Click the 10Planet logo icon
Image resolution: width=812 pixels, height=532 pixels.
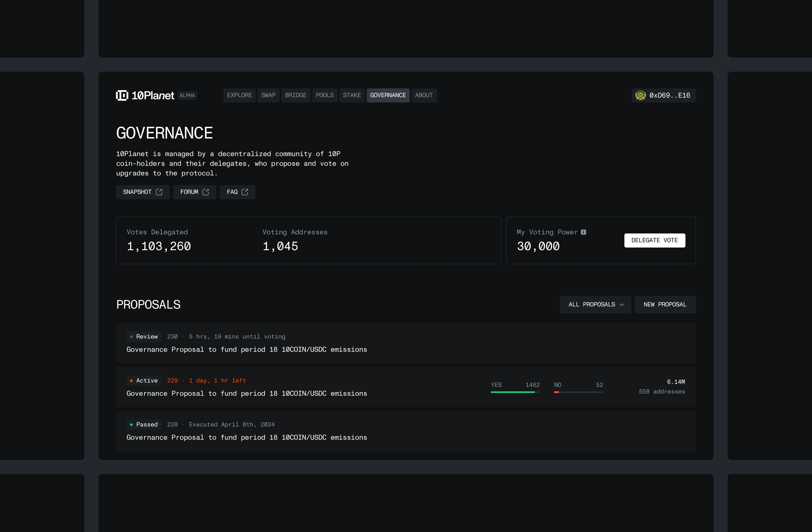coord(122,95)
